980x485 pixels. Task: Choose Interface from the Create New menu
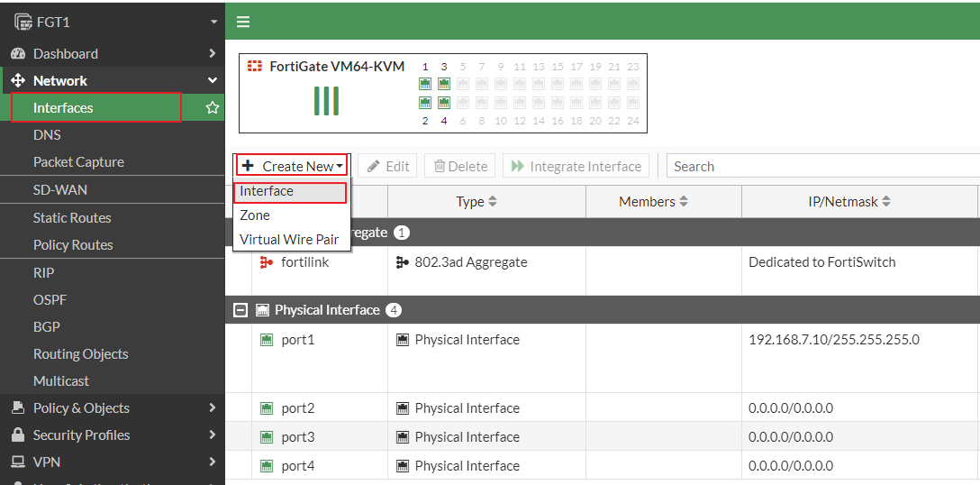(290, 191)
